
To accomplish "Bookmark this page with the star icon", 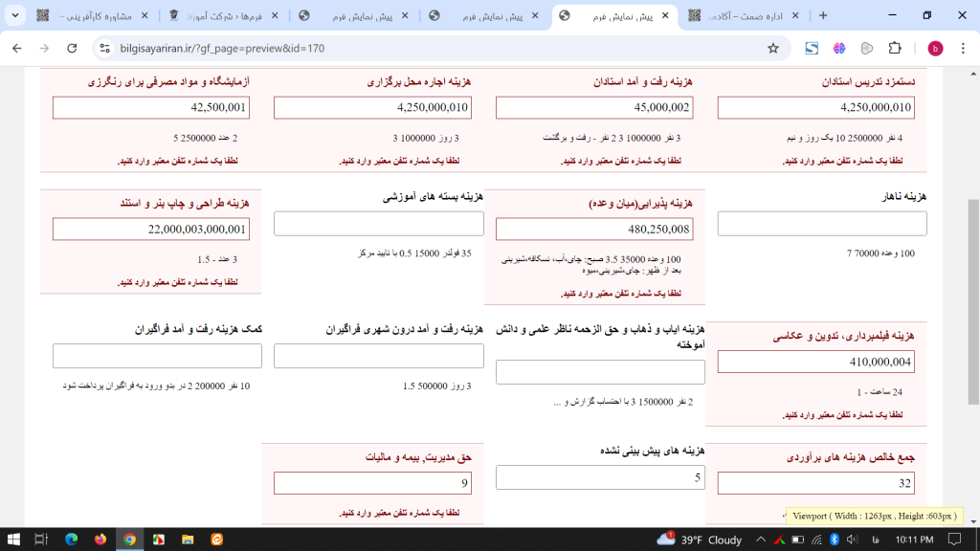I will coord(772,48).
